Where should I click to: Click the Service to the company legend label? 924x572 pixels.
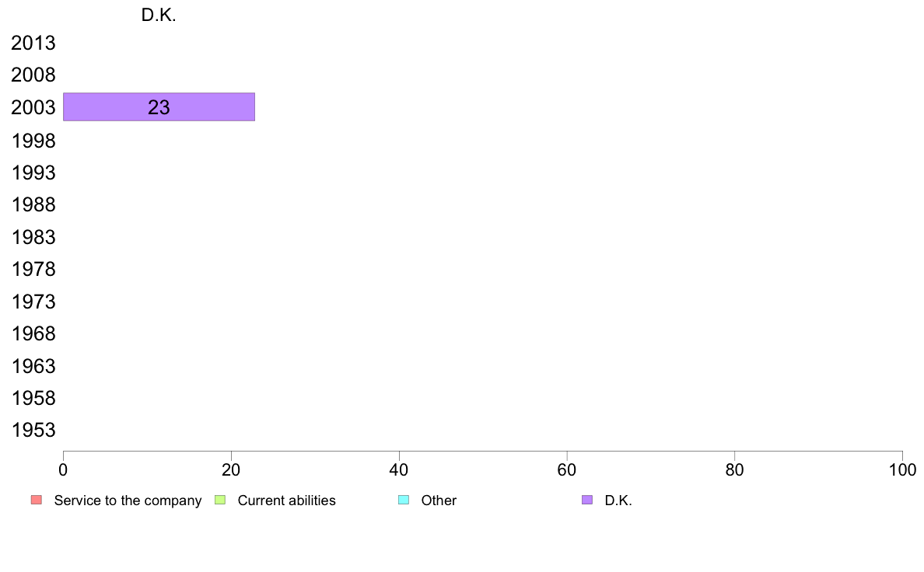128,500
